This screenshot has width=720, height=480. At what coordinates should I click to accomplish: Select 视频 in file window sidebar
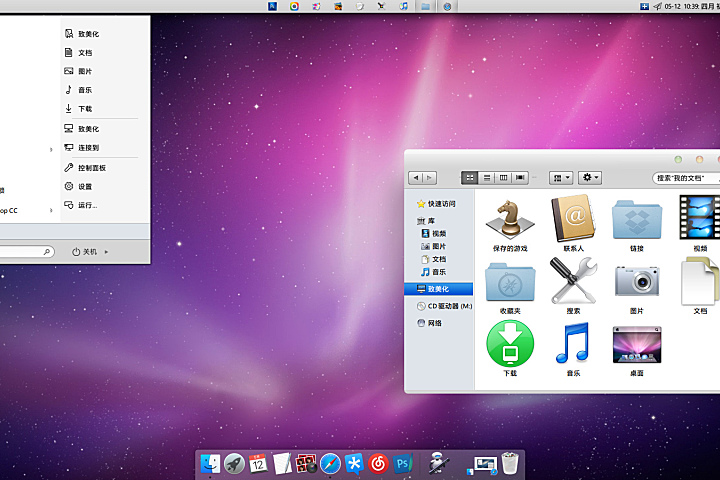[x=433, y=233]
